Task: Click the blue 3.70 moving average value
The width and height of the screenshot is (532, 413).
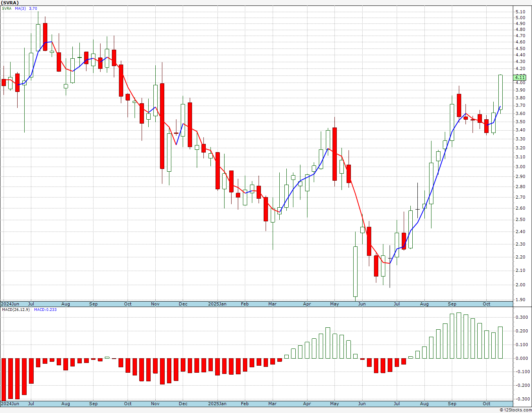Action: 33,8
